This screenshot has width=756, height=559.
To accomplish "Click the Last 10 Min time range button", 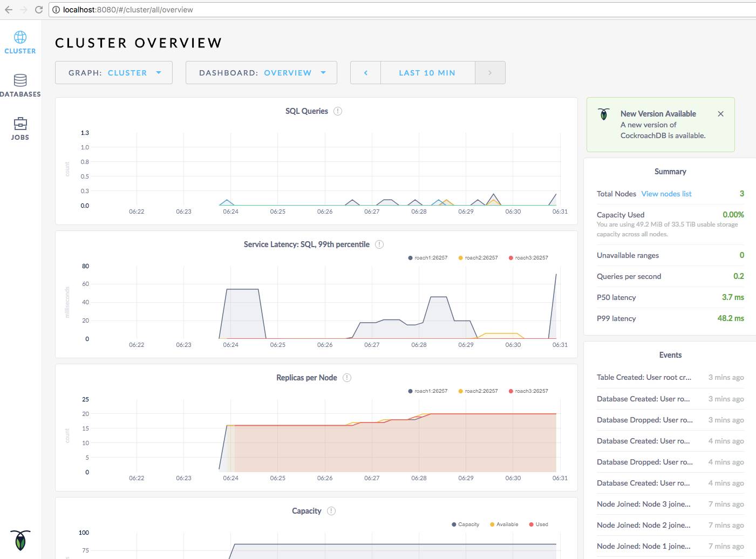I will 427,73.
